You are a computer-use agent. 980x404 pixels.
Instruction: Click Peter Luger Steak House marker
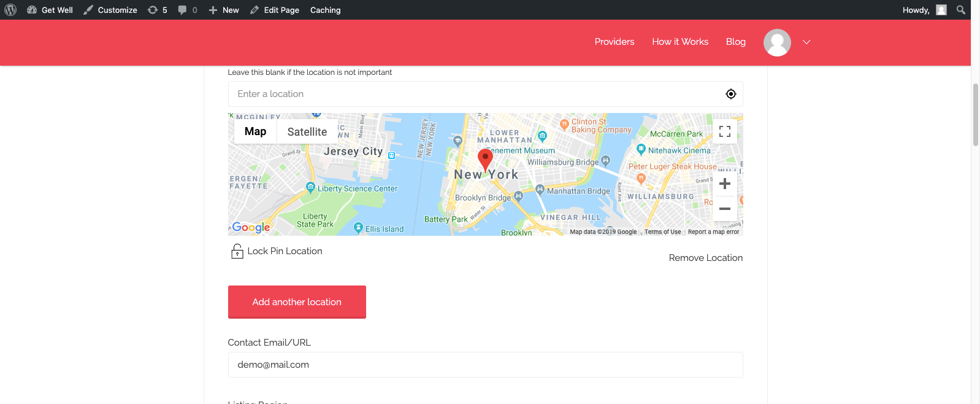[x=641, y=178]
